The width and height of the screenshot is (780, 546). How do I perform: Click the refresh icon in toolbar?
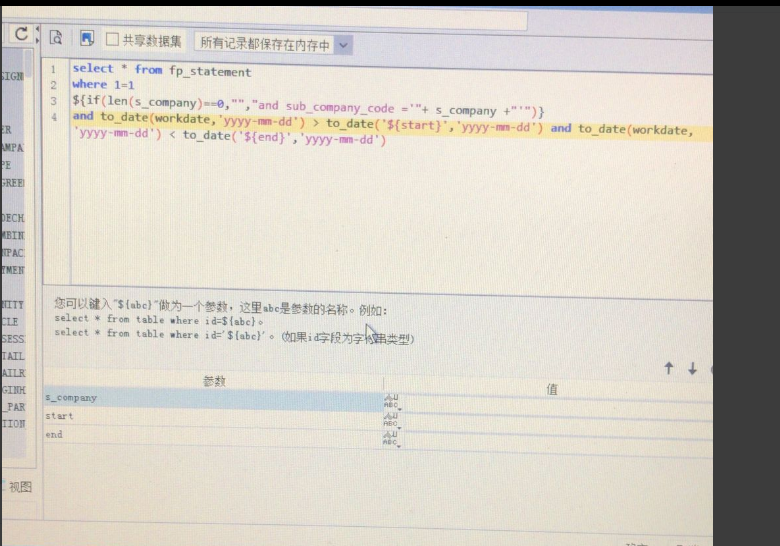pos(21,34)
